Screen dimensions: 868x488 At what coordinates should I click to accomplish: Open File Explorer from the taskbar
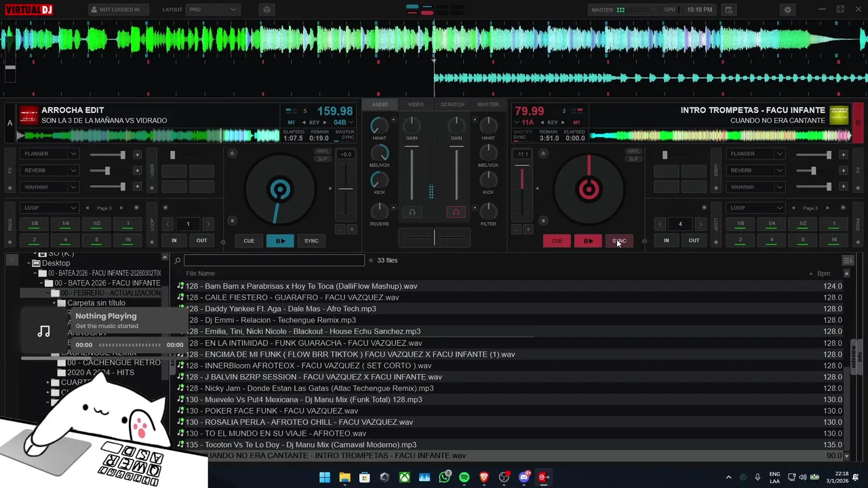[344, 477]
